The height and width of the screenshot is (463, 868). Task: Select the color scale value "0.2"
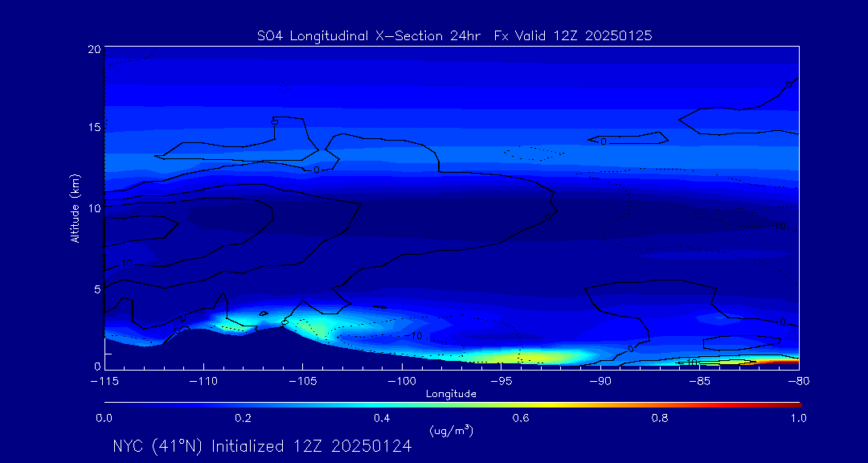(244, 419)
